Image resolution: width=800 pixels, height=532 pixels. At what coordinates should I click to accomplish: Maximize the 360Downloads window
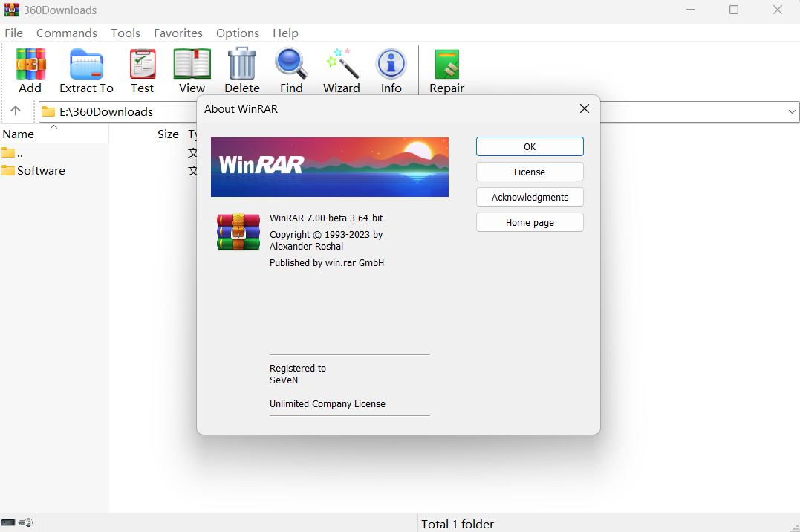734,10
